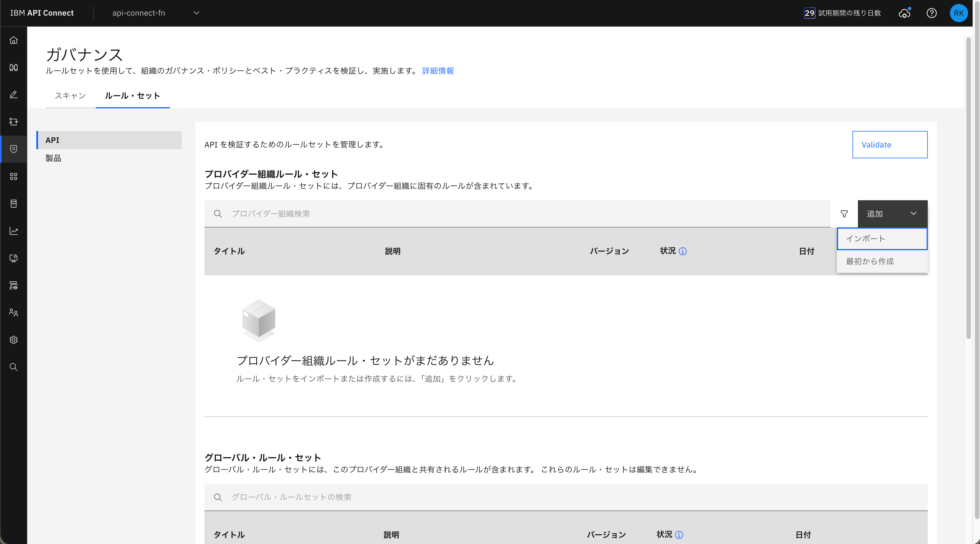Select 最初から作成 from the add menu
Image resolution: width=980 pixels, height=544 pixels.
tap(882, 262)
